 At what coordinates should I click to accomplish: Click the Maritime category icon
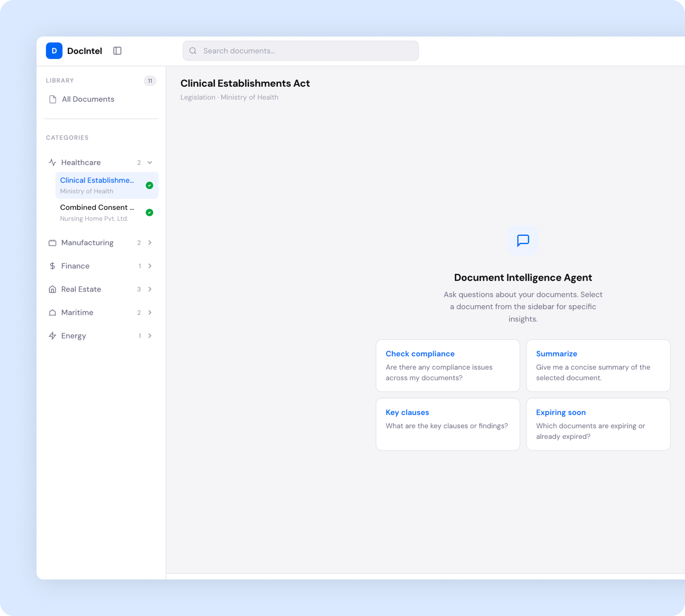pyautogui.click(x=52, y=312)
